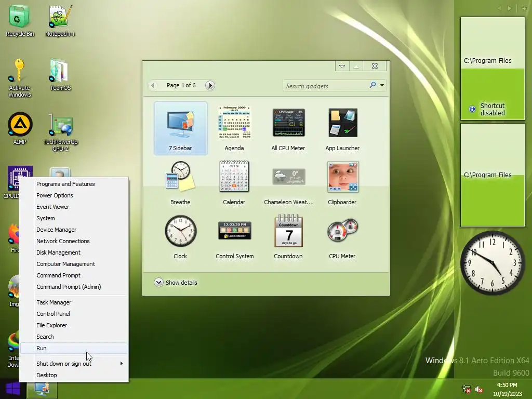Go to next gadgets page
532x399 pixels.
click(210, 85)
